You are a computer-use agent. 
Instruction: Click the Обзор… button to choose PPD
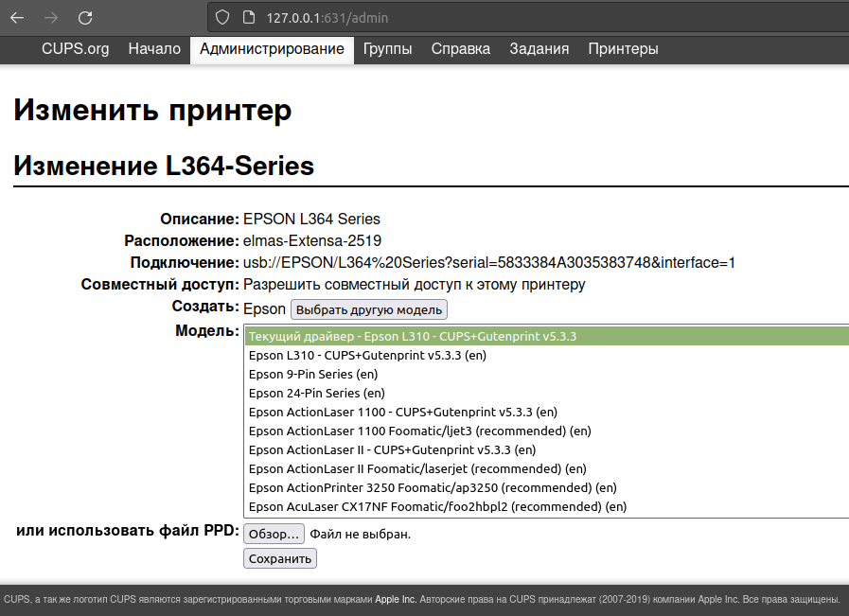click(x=274, y=534)
